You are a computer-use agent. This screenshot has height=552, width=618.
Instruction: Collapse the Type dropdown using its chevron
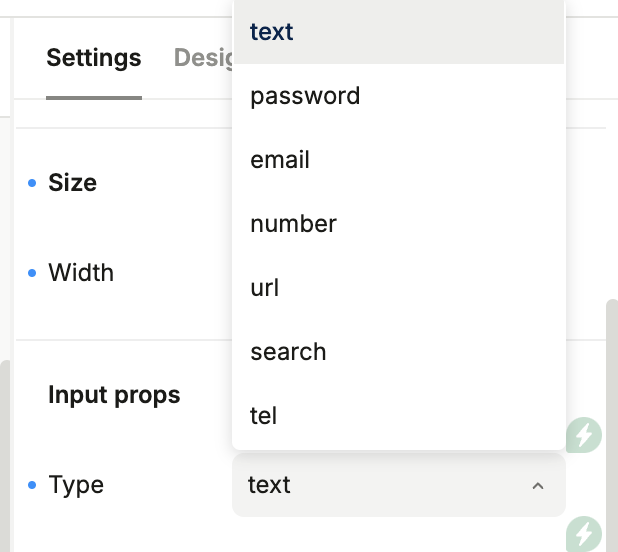tap(537, 486)
